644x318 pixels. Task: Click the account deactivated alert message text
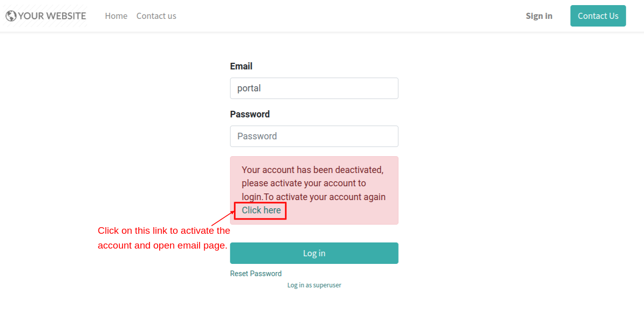(314, 190)
